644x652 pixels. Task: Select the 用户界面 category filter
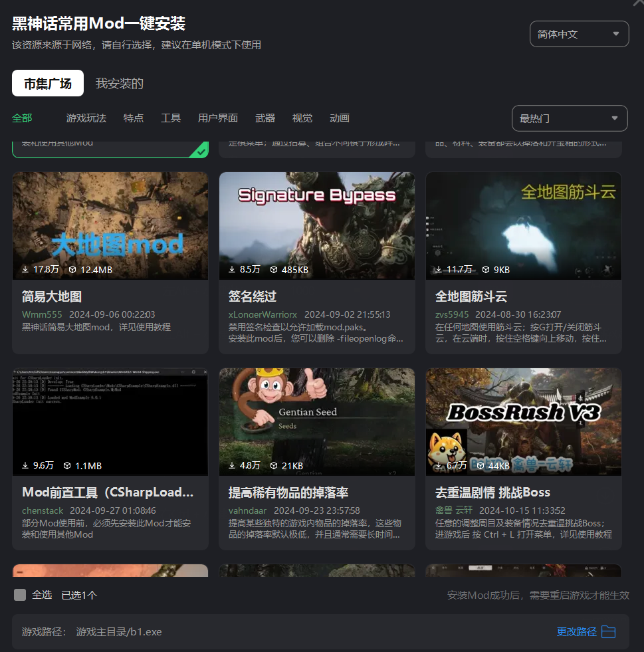click(x=218, y=118)
